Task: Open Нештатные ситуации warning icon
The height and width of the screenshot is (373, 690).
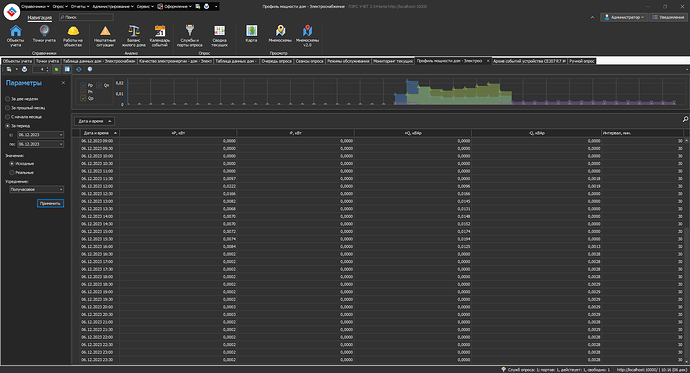Action: [105, 36]
